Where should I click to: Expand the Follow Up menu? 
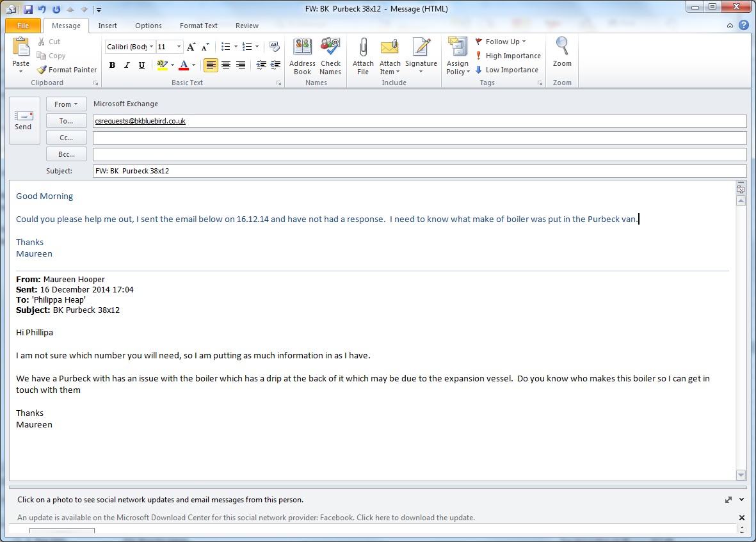tap(501, 42)
